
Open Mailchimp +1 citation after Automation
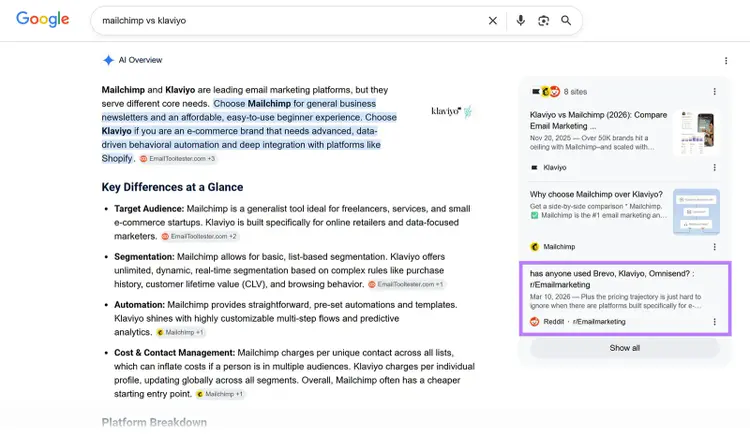tap(180, 332)
